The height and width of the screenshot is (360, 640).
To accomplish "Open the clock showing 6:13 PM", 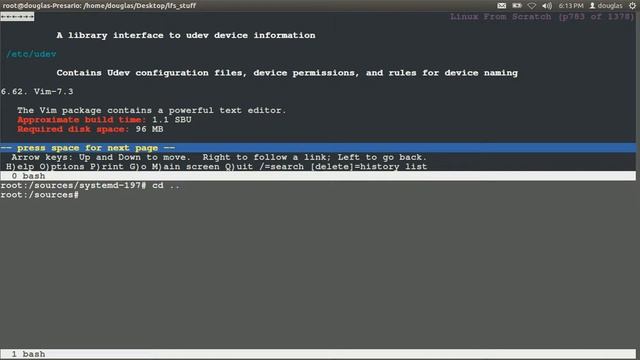I will coord(571,6).
